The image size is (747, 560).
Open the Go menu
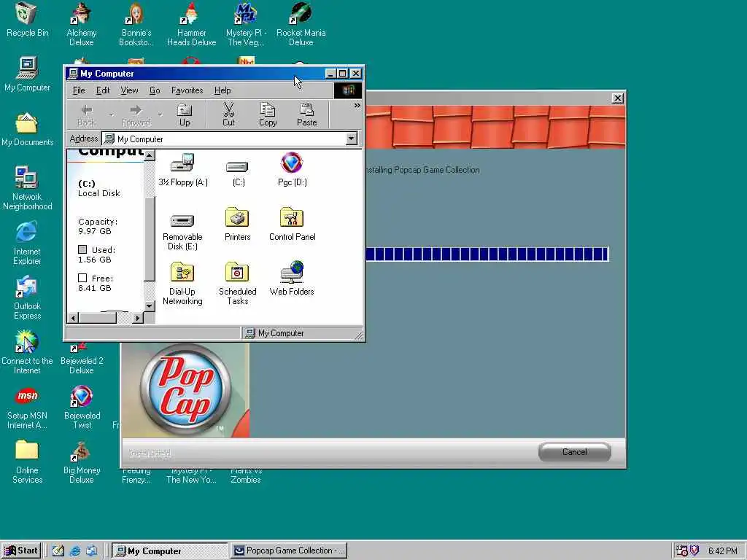(x=155, y=90)
